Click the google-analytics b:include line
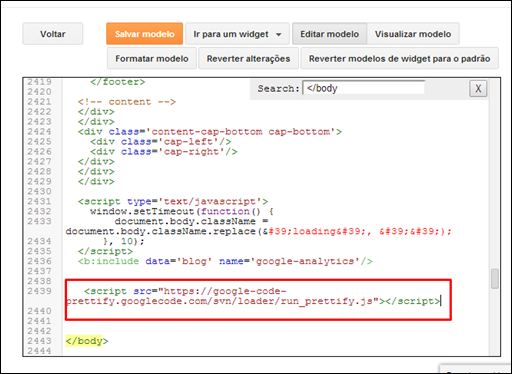This screenshot has width=512, height=374. pyautogui.click(x=225, y=261)
